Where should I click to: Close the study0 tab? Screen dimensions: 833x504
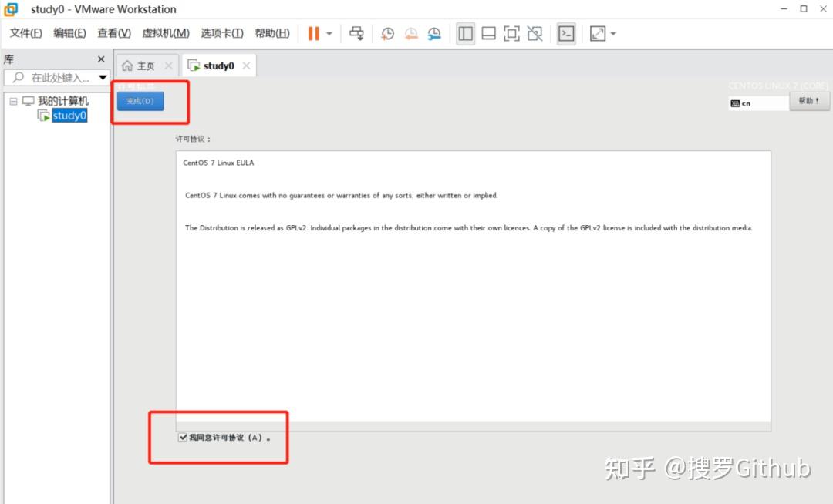(x=246, y=66)
